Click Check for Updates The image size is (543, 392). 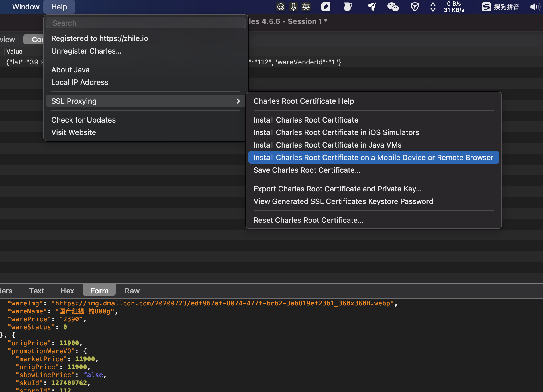click(83, 120)
